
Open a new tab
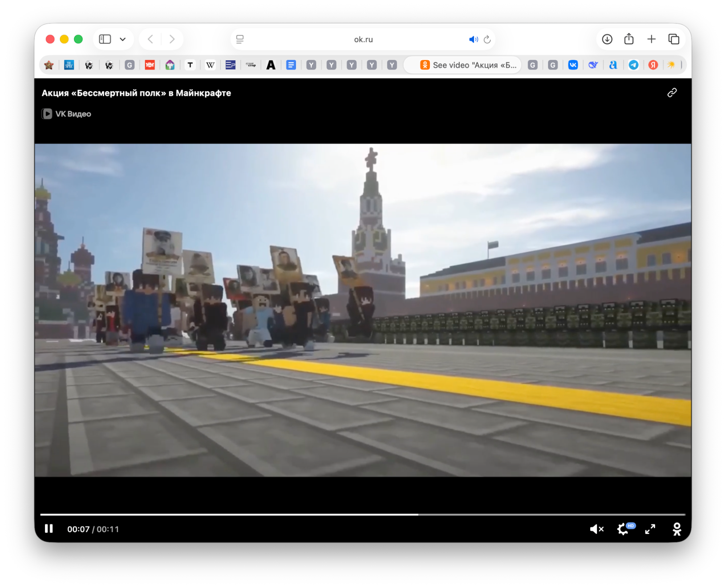[x=651, y=39]
